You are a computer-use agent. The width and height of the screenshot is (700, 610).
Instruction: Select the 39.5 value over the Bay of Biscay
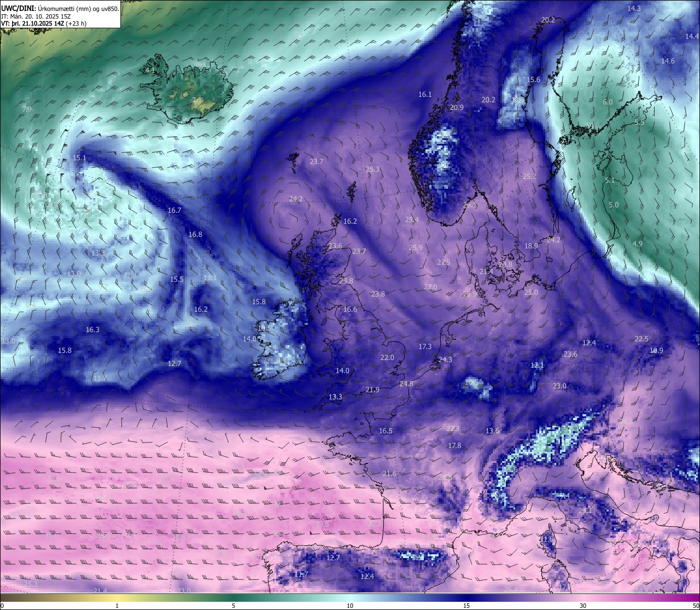(323, 524)
